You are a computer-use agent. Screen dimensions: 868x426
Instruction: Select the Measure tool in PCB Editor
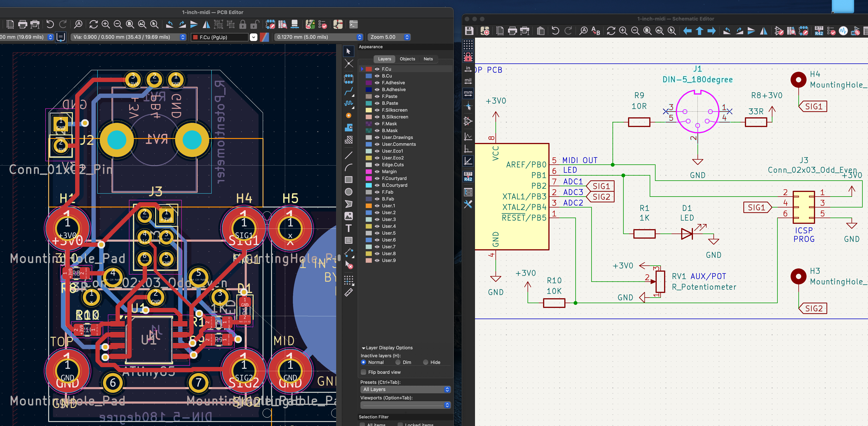click(x=349, y=292)
